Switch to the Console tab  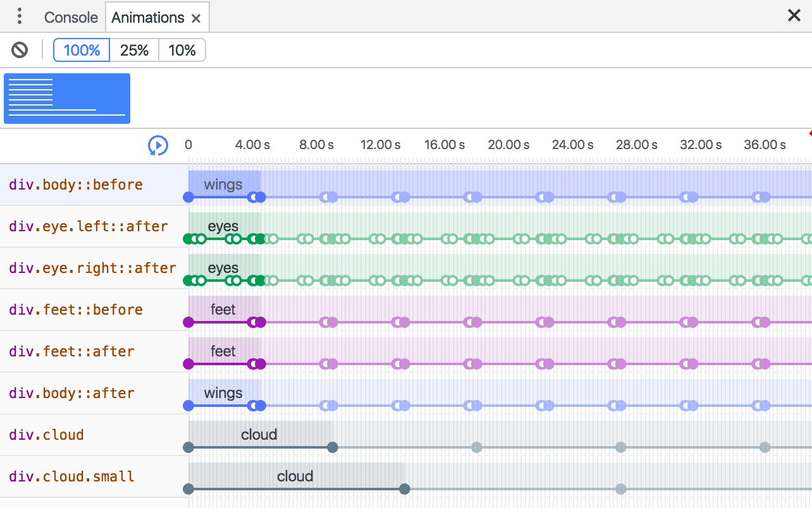[70, 17]
